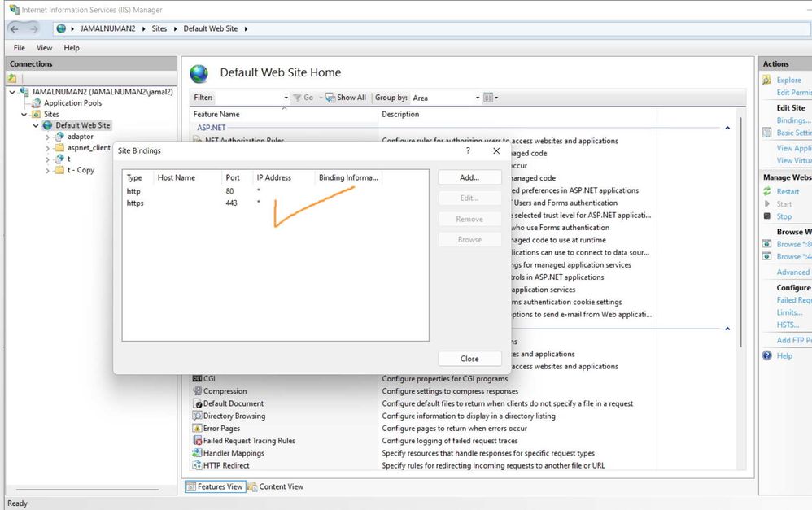Open the Group by Area dropdown
This screenshot has height=510, width=812.
click(x=446, y=98)
